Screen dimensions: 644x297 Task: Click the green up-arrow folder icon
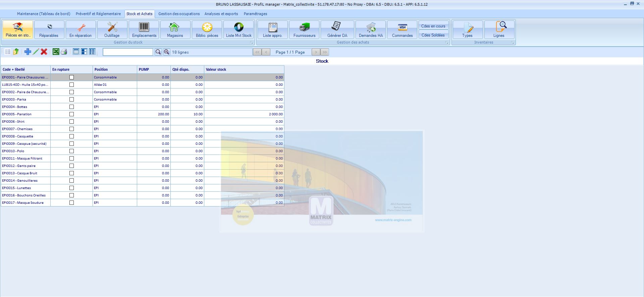click(16, 52)
